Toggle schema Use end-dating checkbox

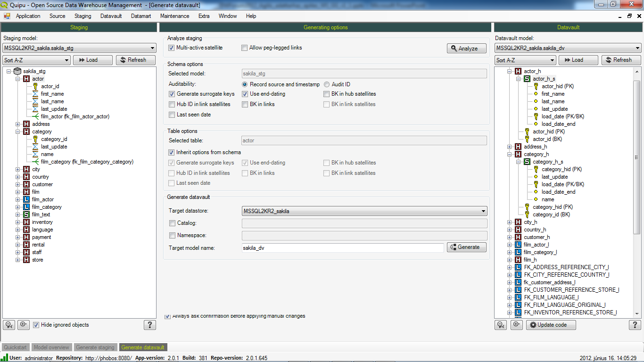tap(245, 94)
